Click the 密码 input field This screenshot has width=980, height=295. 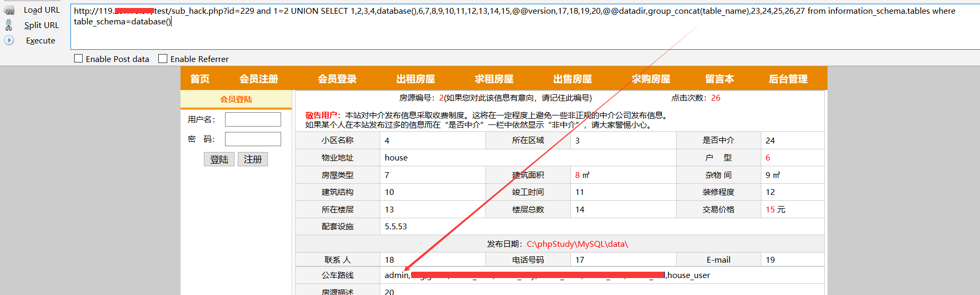(x=253, y=139)
